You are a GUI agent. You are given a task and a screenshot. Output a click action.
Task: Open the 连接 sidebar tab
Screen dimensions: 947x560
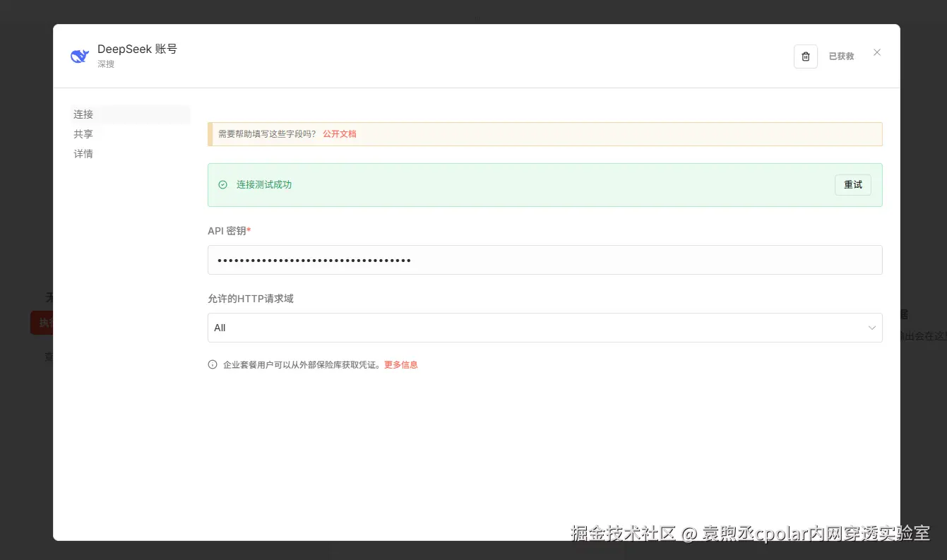pos(131,114)
